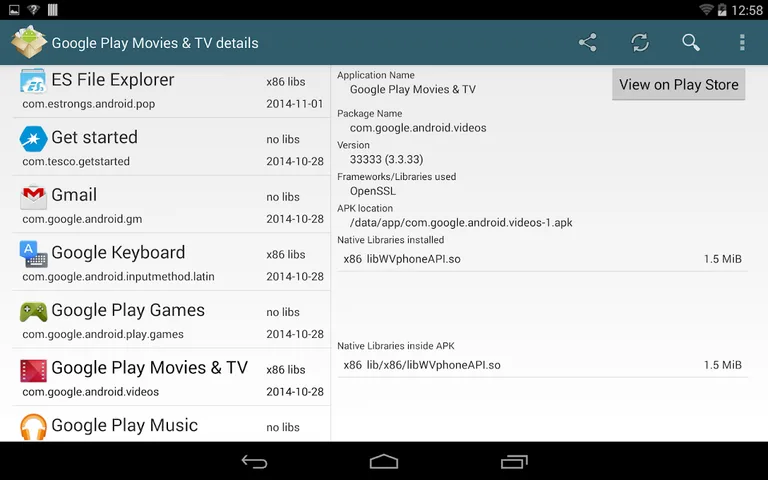Tap x86 libs label on Google Play Movies row

coord(286,370)
